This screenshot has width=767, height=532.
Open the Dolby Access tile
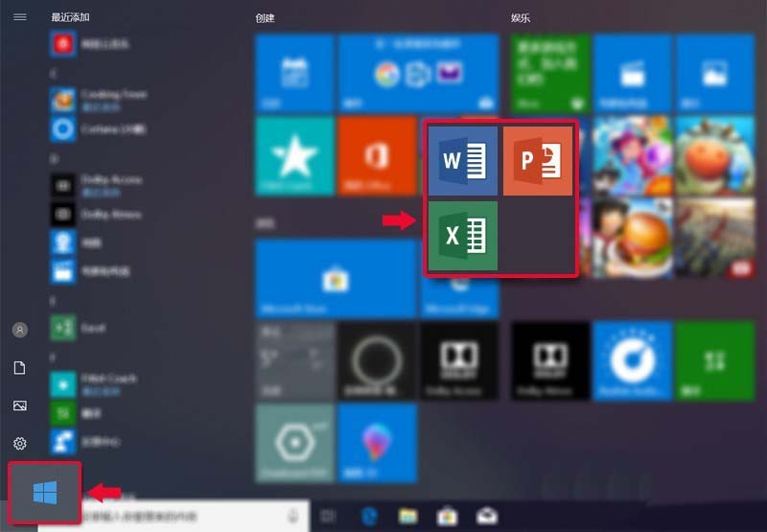[x=460, y=361]
